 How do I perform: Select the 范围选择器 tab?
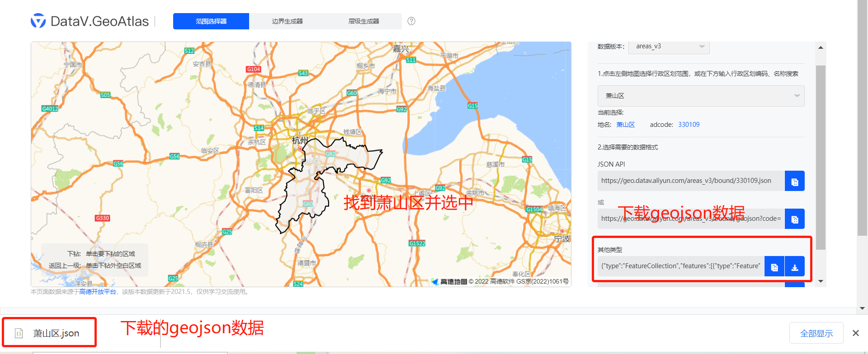pos(211,21)
